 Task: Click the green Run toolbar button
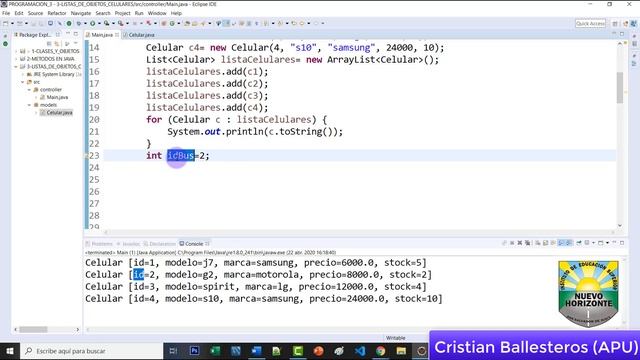[93, 23]
